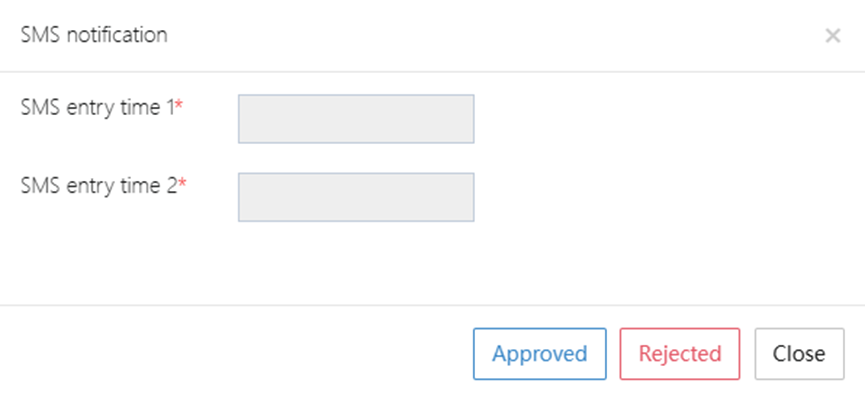Click the Close button in footer

tap(799, 354)
